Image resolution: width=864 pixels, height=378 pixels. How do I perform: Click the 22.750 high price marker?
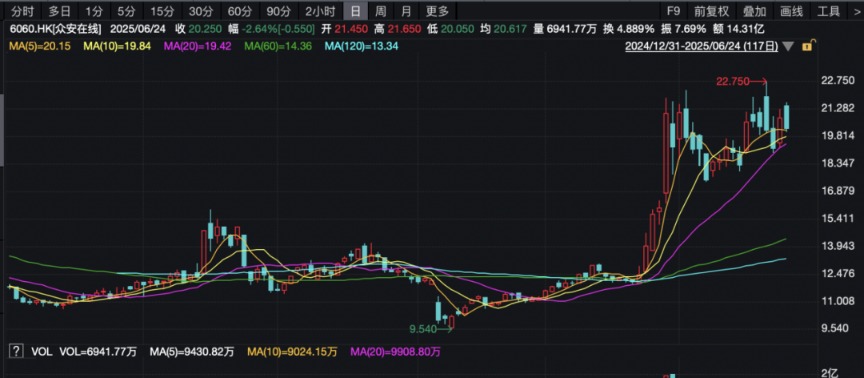coord(732,82)
